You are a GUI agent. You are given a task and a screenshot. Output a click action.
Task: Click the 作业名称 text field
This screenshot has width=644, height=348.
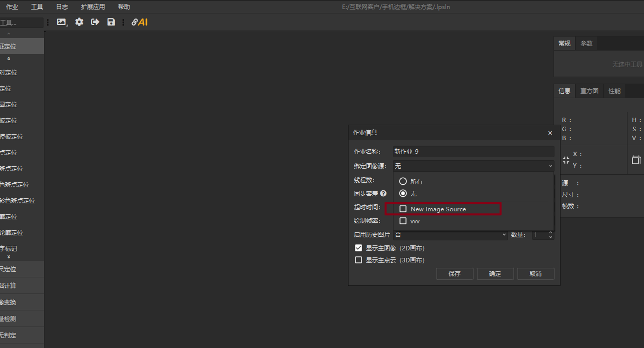point(473,151)
